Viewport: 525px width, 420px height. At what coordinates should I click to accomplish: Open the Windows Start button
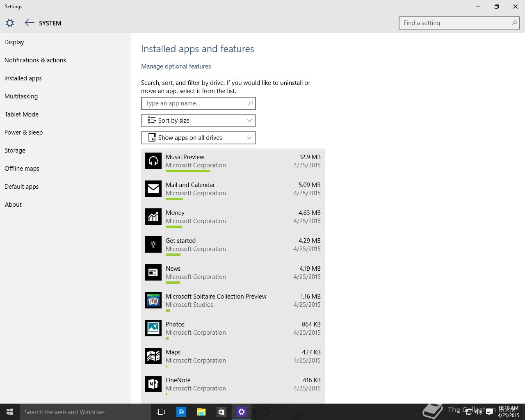click(x=10, y=412)
